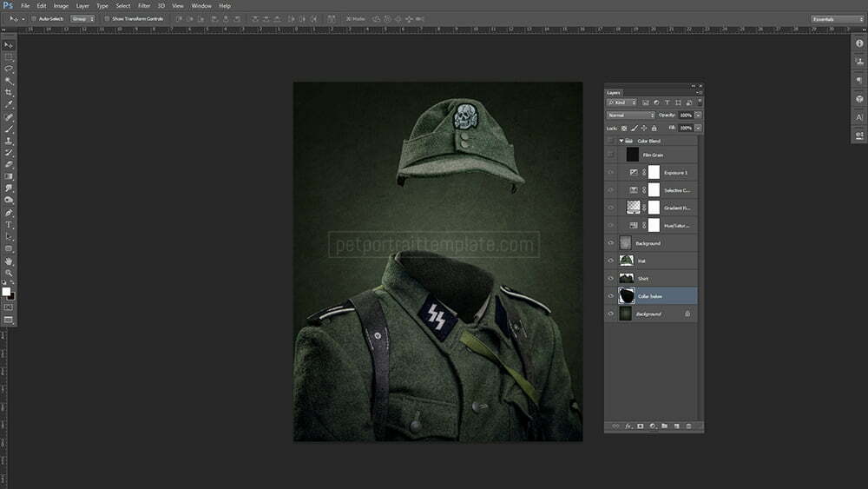Select the Zoom tool
Viewport: 868px width, 489px height.
(9, 273)
